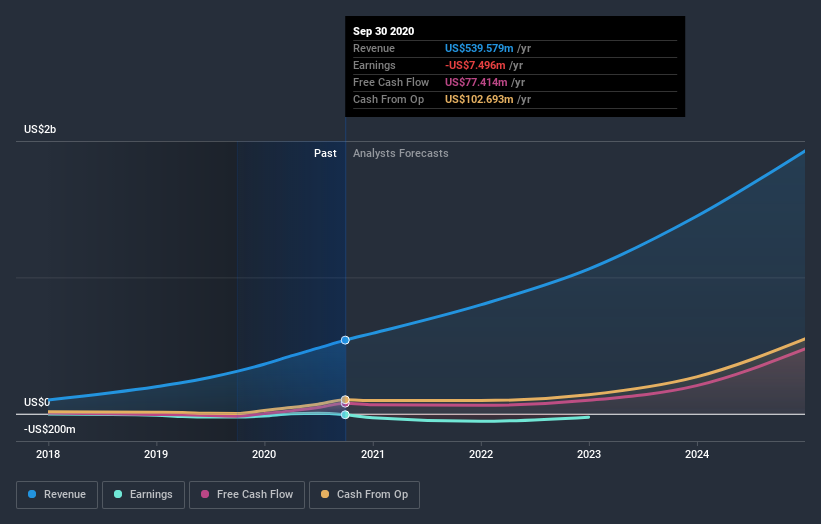Toggle the Revenue legend button
Screen dimensions: 821x524
[57, 495]
